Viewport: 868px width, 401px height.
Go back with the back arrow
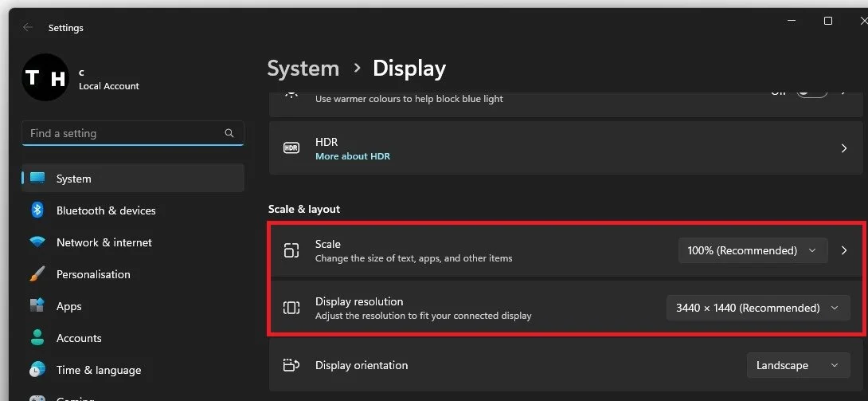[28, 27]
